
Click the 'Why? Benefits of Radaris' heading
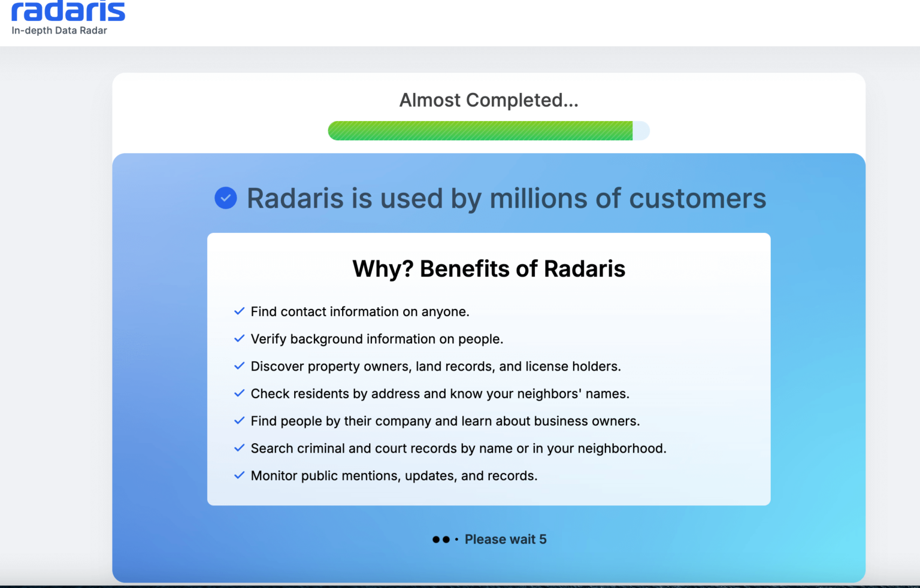[x=488, y=268]
